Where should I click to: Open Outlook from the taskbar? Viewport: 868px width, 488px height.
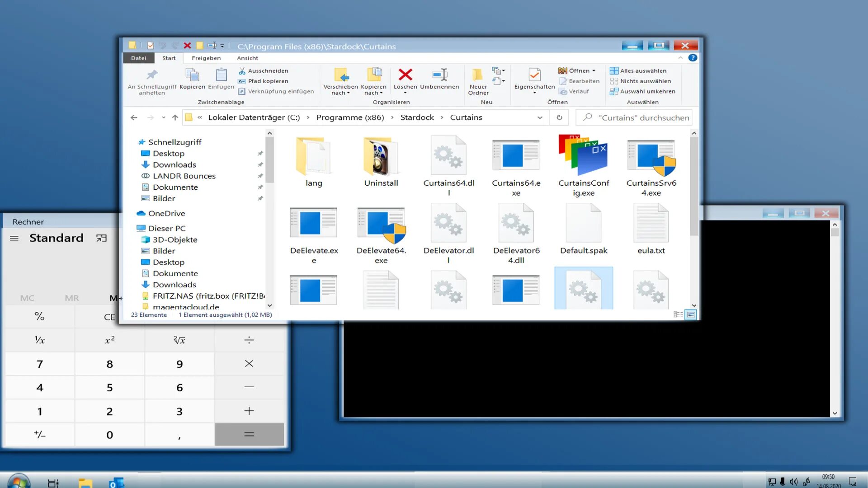coord(116,483)
